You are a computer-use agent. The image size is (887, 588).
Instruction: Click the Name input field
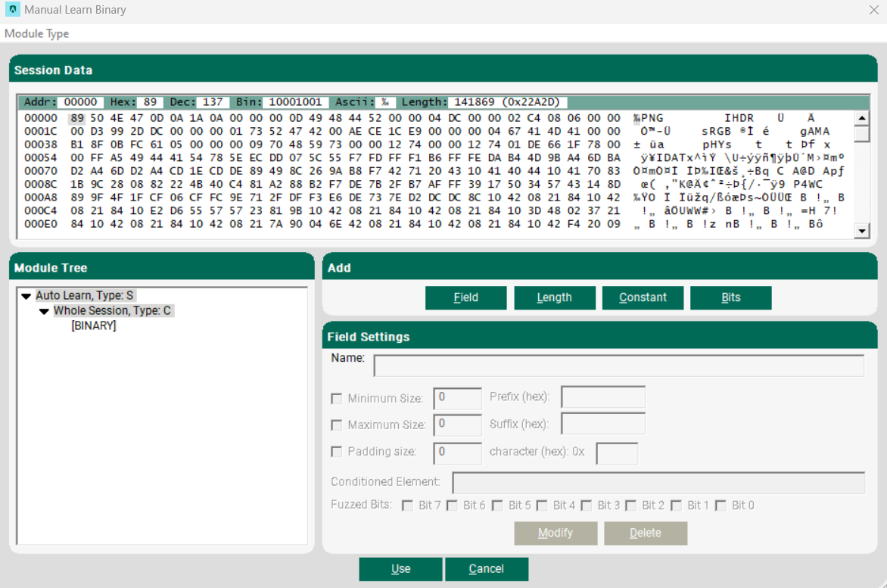[x=619, y=366]
